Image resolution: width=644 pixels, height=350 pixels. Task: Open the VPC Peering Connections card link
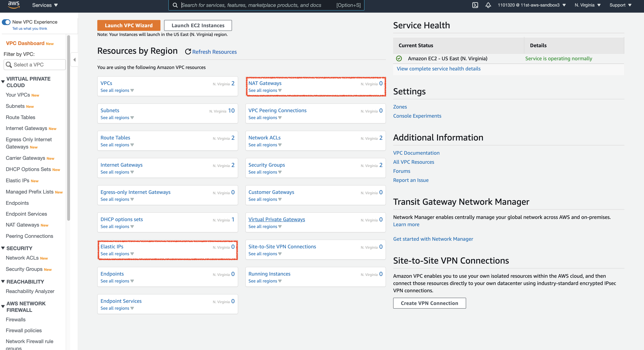click(x=277, y=111)
